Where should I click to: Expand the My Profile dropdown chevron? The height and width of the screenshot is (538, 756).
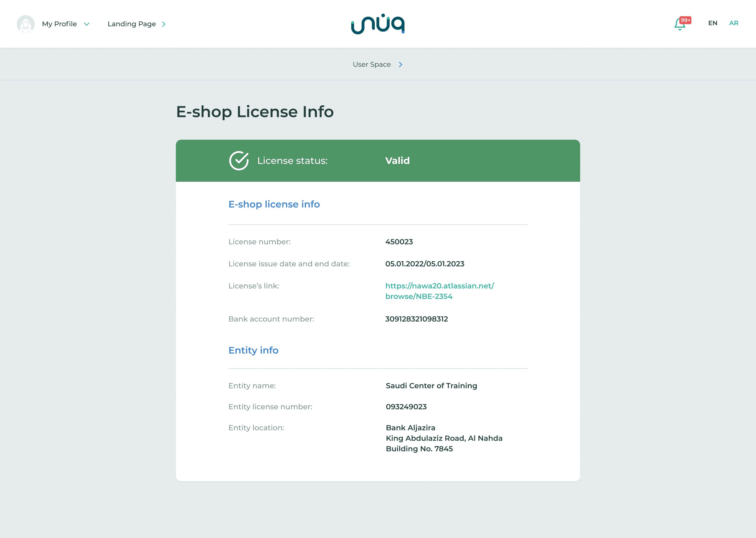[87, 24]
